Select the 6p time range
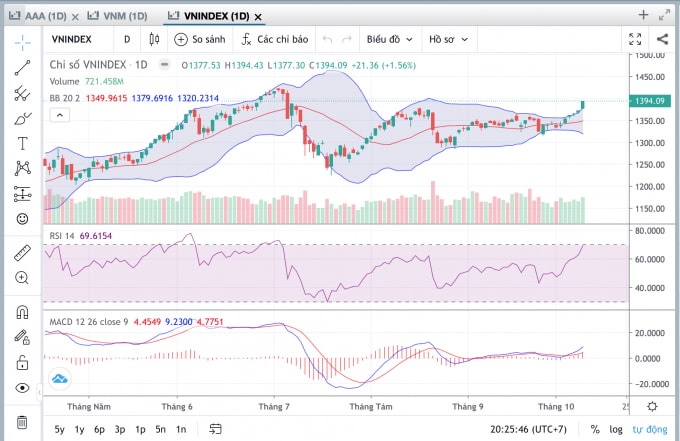This screenshot has width=680, height=441. pos(99,429)
